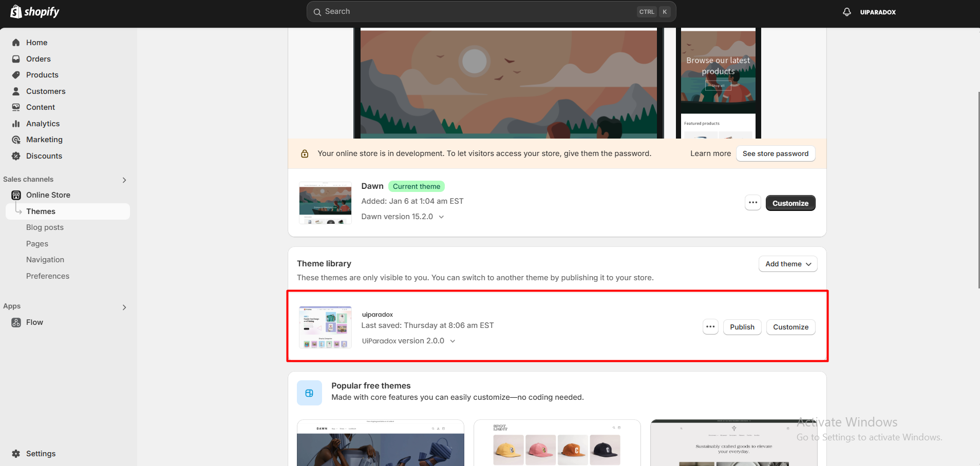Click the search input field

tap(491, 12)
